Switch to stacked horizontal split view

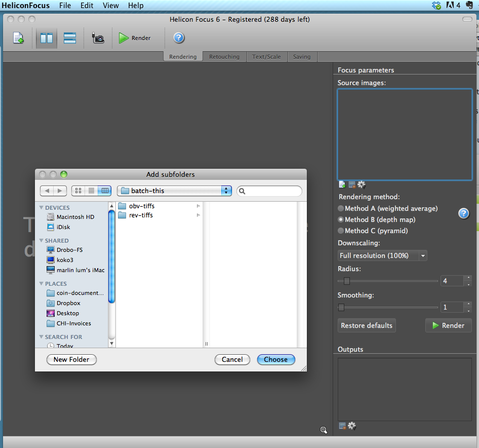point(70,38)
